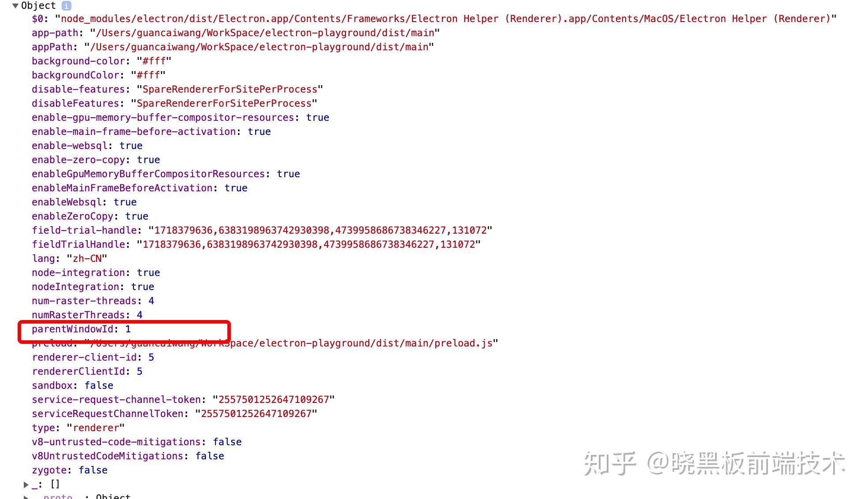Select the rendererClientId property
The image size is (868, 499).
[x=87, y=371]
